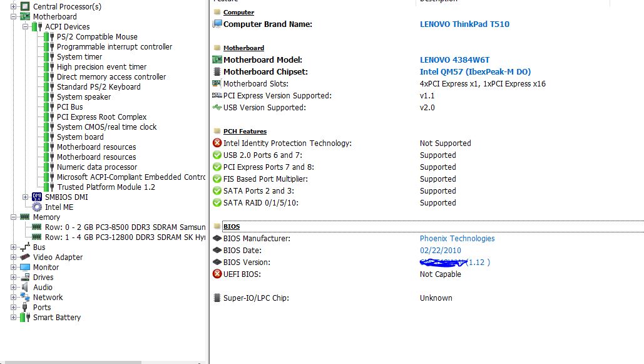Click the Video Adapter card icon
The image size is (644, 364).
[25, 257]
